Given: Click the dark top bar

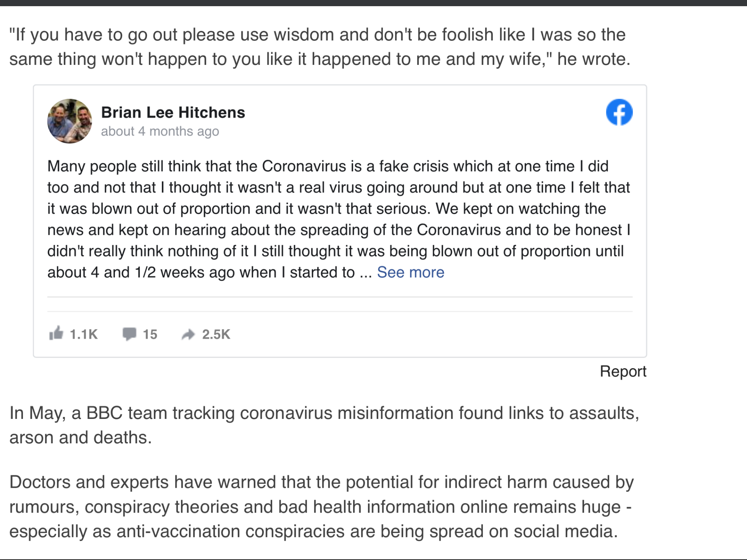Looking at the screenshot, I should 373,3.
